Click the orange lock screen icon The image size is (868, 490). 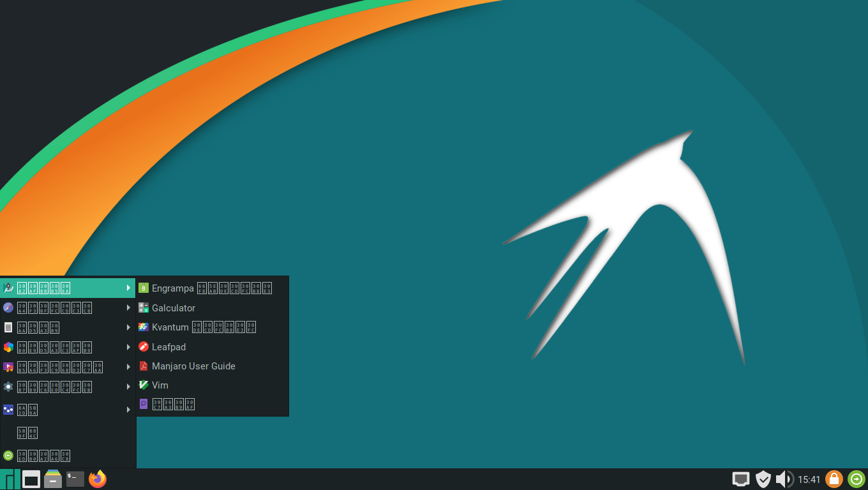tap(834, 479)
